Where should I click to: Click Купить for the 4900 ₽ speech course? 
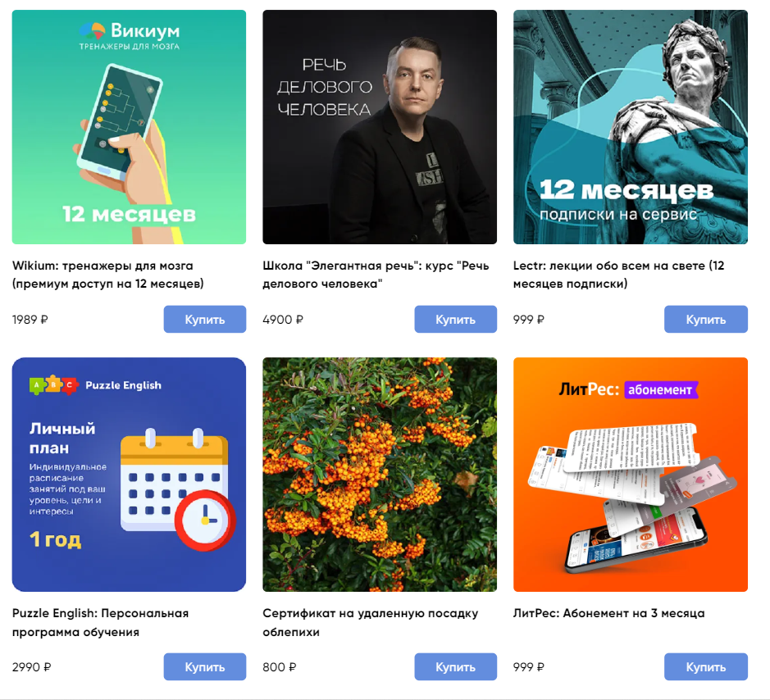455,319
